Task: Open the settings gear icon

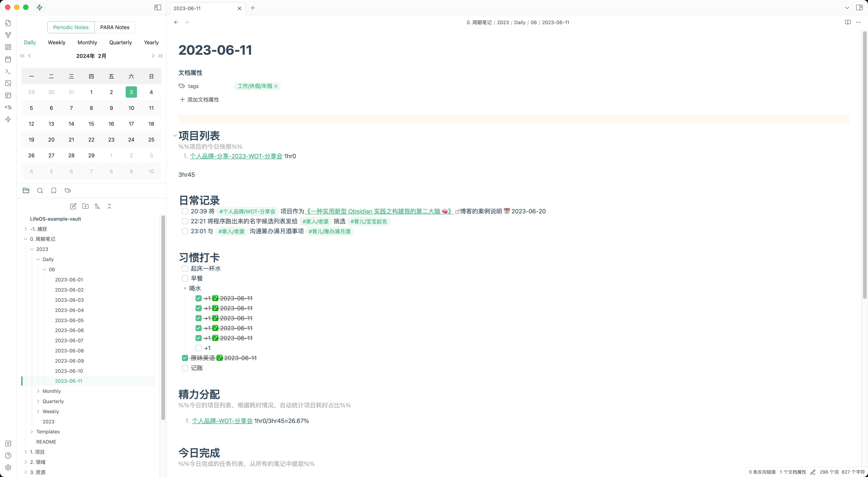Action: click(8, 468)
